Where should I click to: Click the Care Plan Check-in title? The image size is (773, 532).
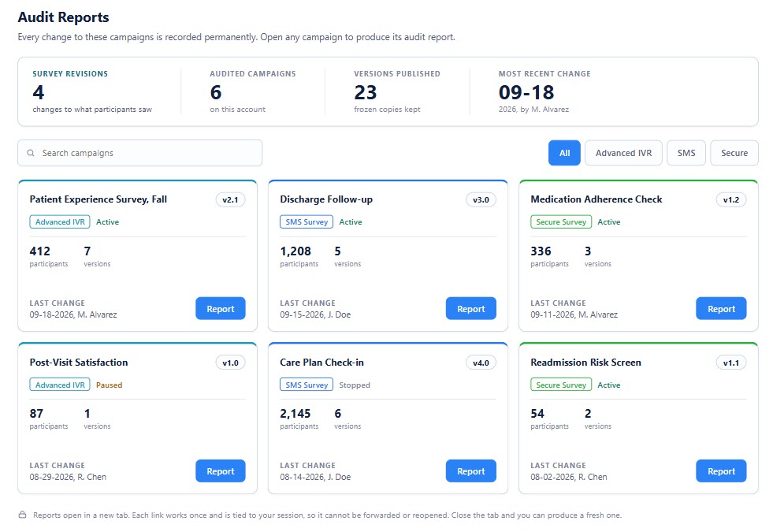click(322, 362)
